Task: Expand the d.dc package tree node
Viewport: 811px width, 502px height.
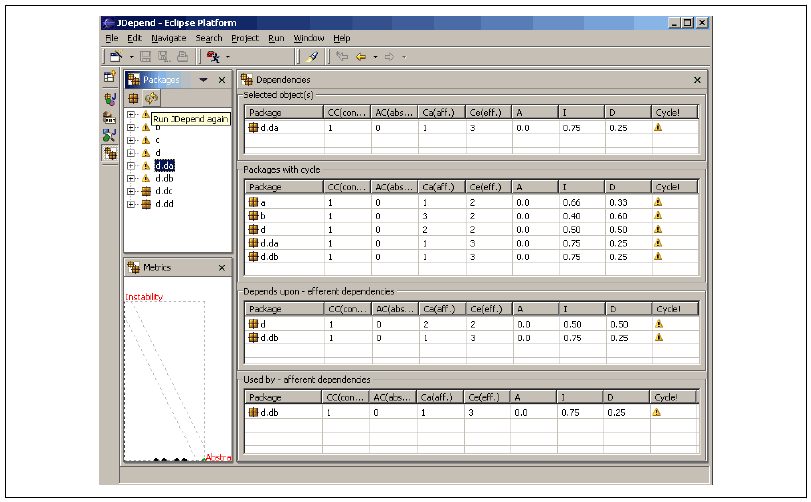Action: (131, 191)
